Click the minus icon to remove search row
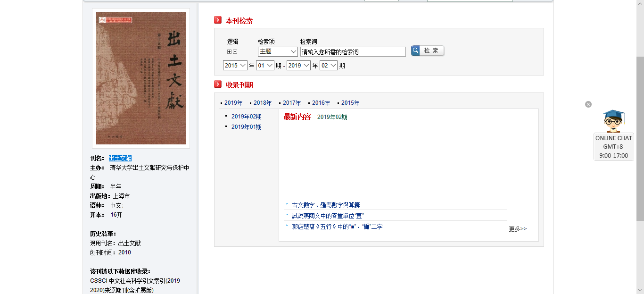The height and width of the screenshot is (294, 644). click(x=235, y=52)
